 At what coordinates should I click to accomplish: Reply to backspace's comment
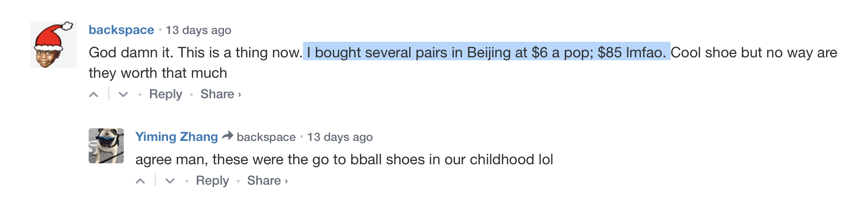pos(166,94)
